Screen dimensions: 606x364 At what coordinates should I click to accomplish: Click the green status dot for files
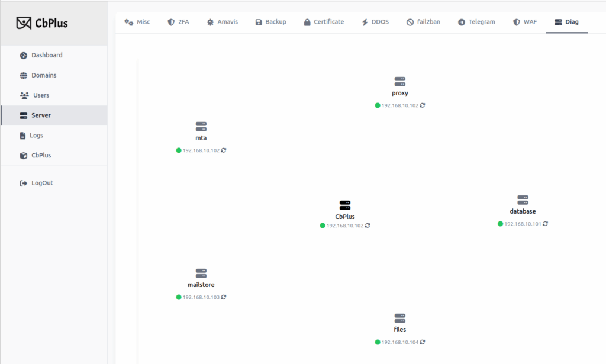point(378,342)
